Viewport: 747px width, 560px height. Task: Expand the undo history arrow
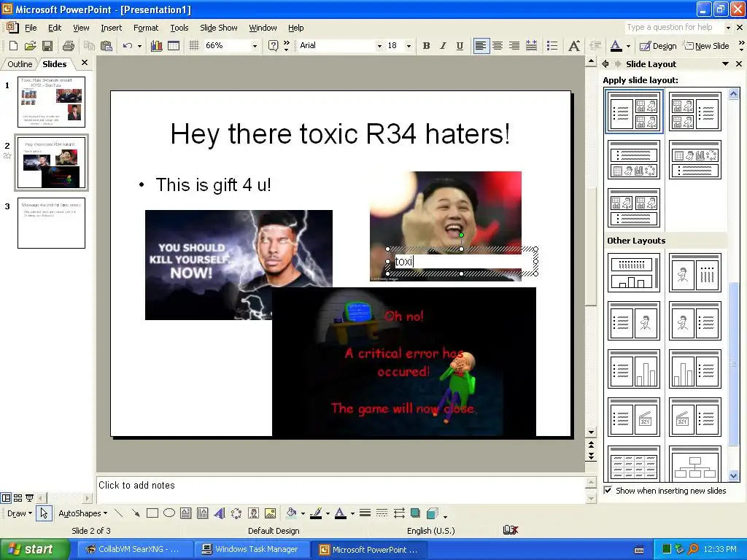pyautogui.click(x=139, y=46)
